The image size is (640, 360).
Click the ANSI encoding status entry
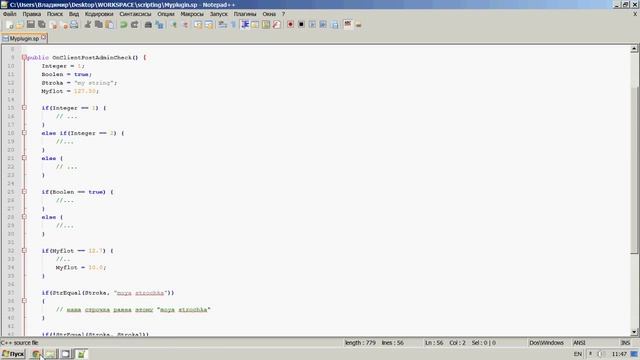coord(579,343)
